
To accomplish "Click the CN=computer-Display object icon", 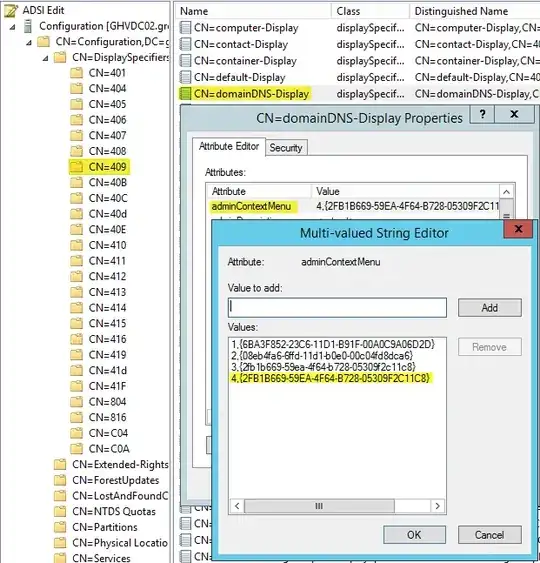I will click(185, 28).
